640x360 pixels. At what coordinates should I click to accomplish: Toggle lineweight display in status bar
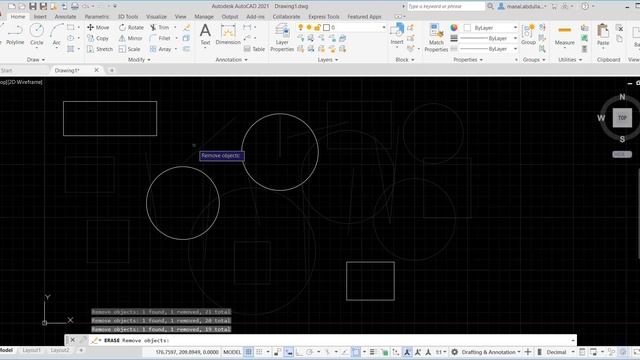click(x=373, y=352)
